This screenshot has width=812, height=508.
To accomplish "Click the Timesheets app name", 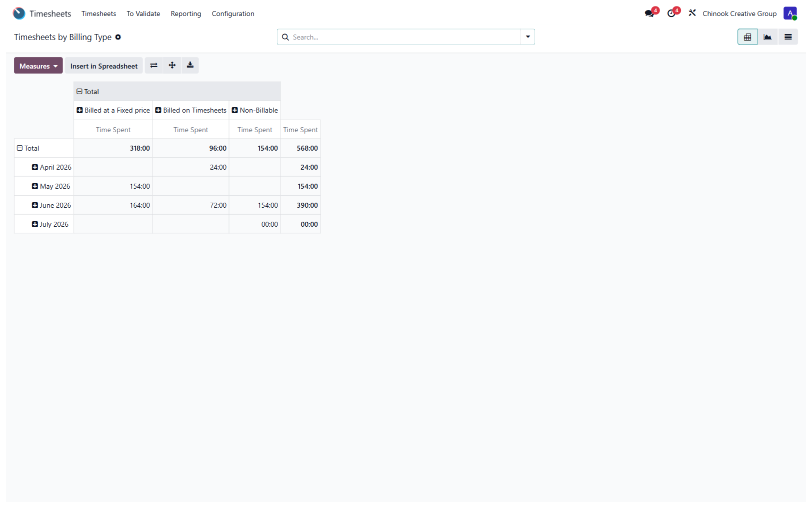I will tap(50, 14).
